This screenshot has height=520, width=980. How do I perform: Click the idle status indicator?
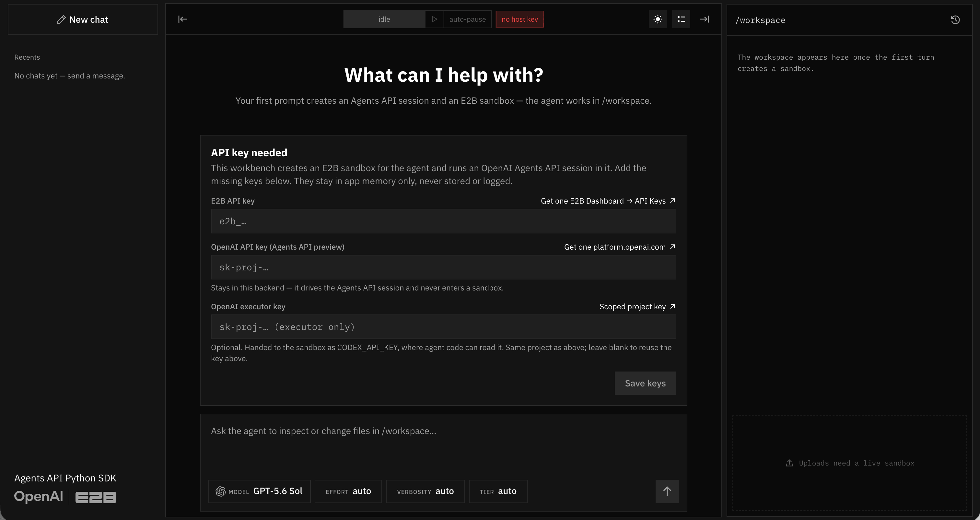384,19
